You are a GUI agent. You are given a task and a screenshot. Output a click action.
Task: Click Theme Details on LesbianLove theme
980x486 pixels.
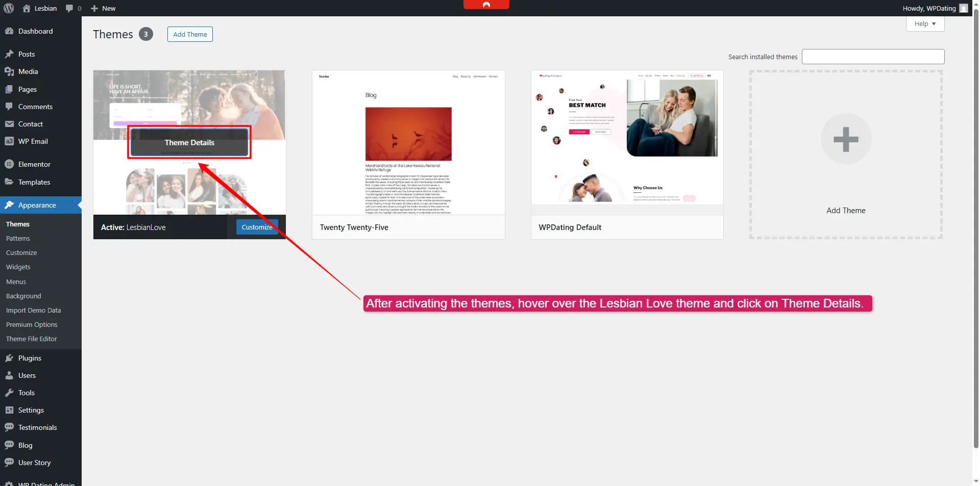189,143
